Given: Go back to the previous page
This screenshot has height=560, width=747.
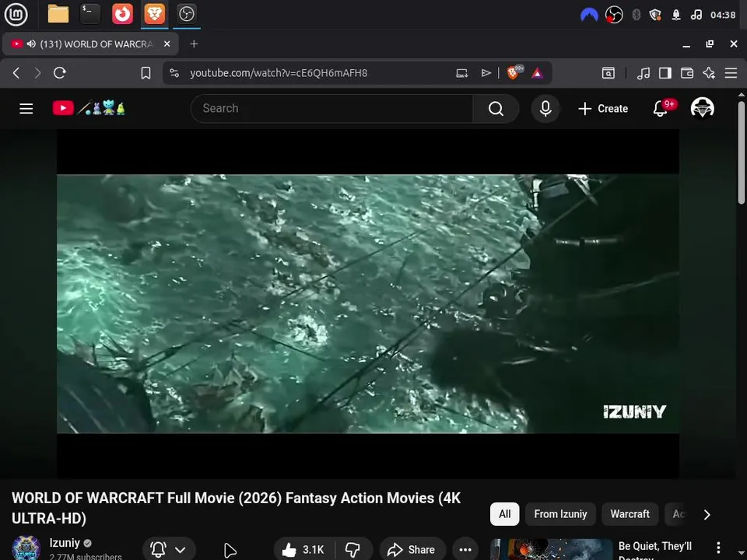Looking at the screenshot, I should 16,73.
